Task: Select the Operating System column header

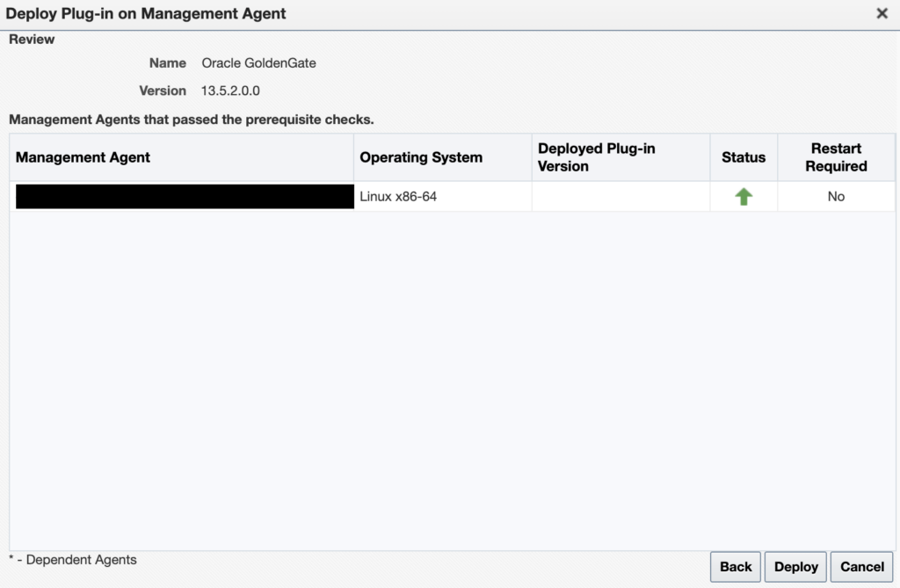Action: pos(443,157)
